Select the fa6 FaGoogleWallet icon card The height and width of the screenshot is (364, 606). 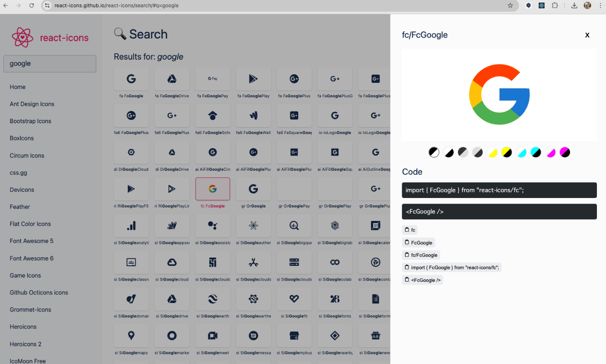(253, 116)
